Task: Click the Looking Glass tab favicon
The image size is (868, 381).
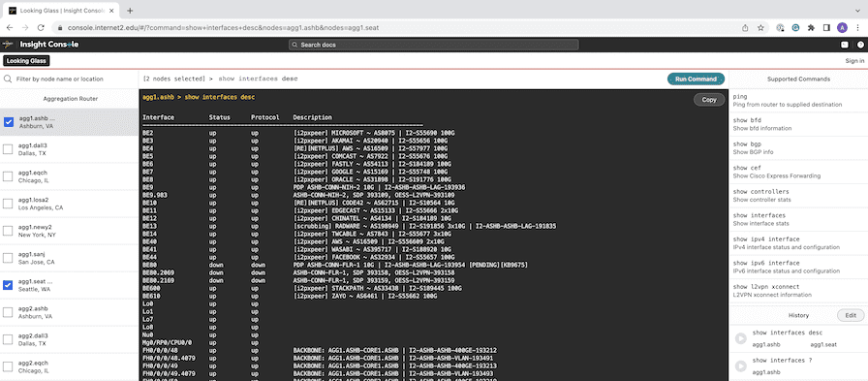Action: 13,11
